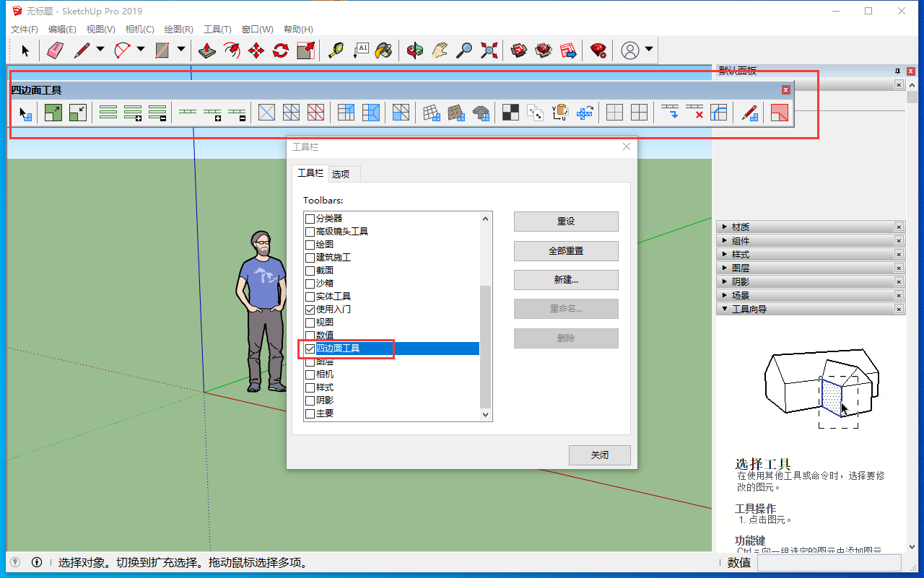Image resolution: width=924 pixels, height=578 pixels.
Task: Open the 相机(C) menu
Action: 139,30
